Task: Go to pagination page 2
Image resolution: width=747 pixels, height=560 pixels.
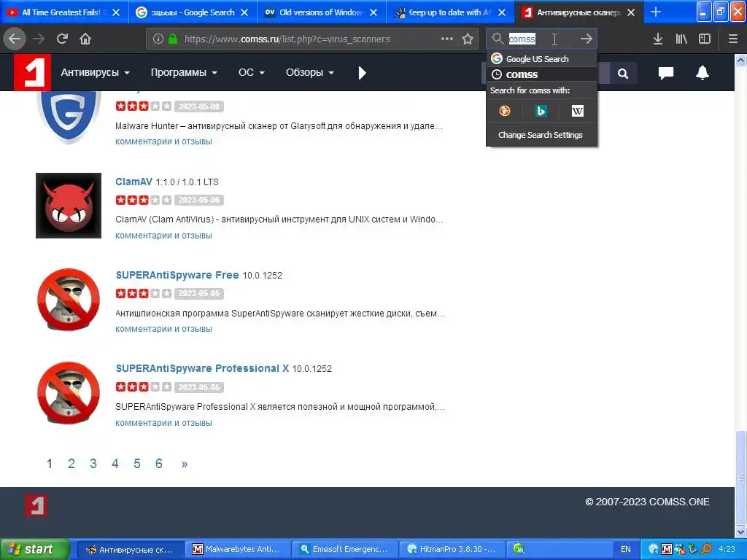Action: (71, 463)
